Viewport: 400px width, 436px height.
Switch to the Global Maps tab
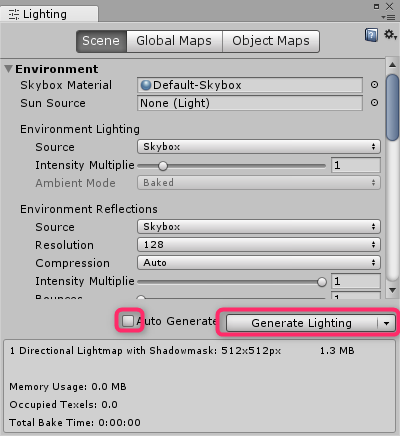[174, 41]
